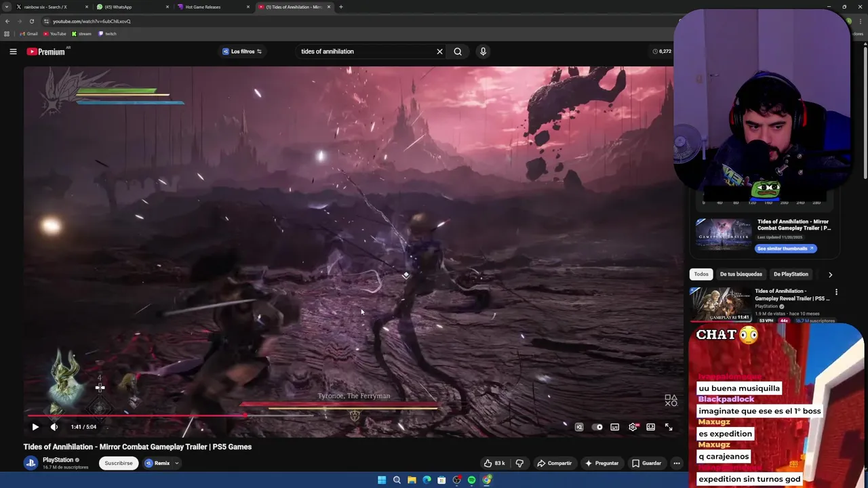
Task: Toggle the autoplay switch in player
Action: point(597,427)
